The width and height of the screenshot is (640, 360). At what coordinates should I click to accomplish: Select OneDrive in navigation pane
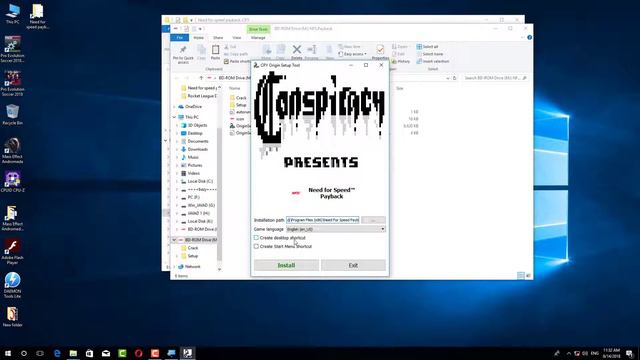pyautogui.click(x=190, y=107)
